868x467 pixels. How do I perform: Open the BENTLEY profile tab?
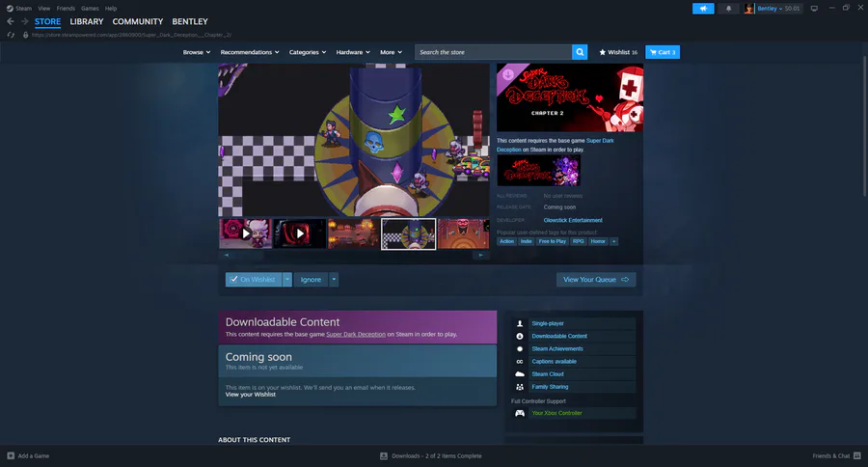190,21
